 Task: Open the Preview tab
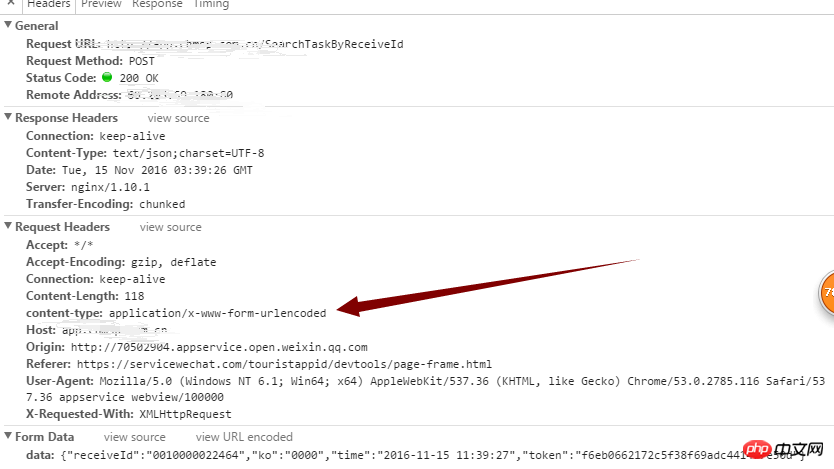[101, 4]
